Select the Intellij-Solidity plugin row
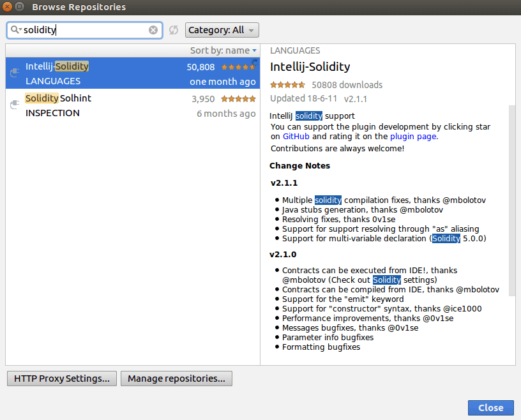This screenshot has height=420, width=521. point(133,73)
